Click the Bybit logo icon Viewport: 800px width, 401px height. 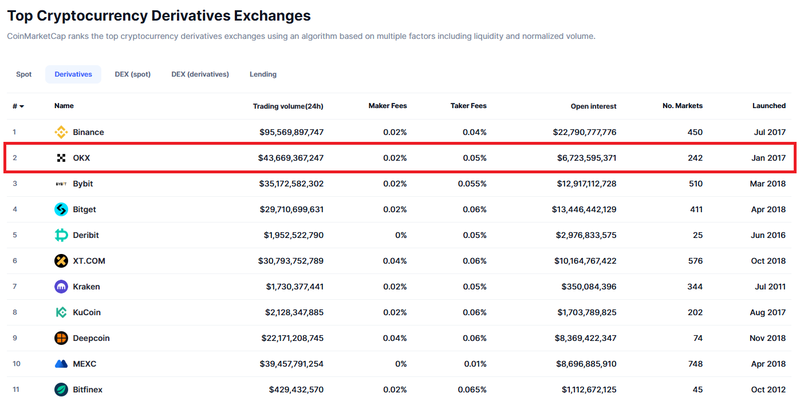click(61, 184)
